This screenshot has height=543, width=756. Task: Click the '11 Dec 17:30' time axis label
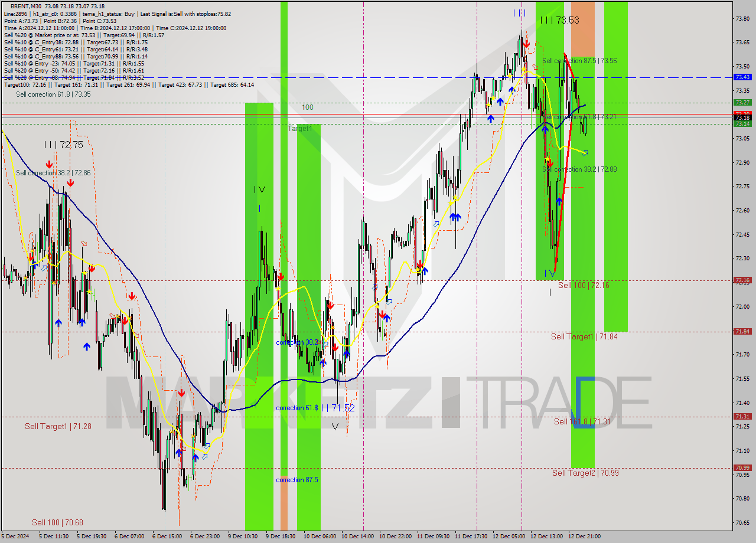tap(471, 537)
